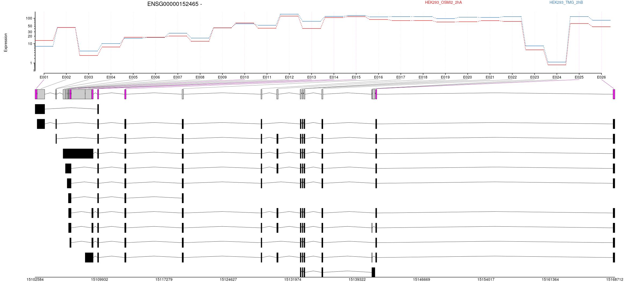The width and height of the screenshot is (644, 284).
Task: Click genomic coordinate 15161364
Action: [x=550, y=280]
